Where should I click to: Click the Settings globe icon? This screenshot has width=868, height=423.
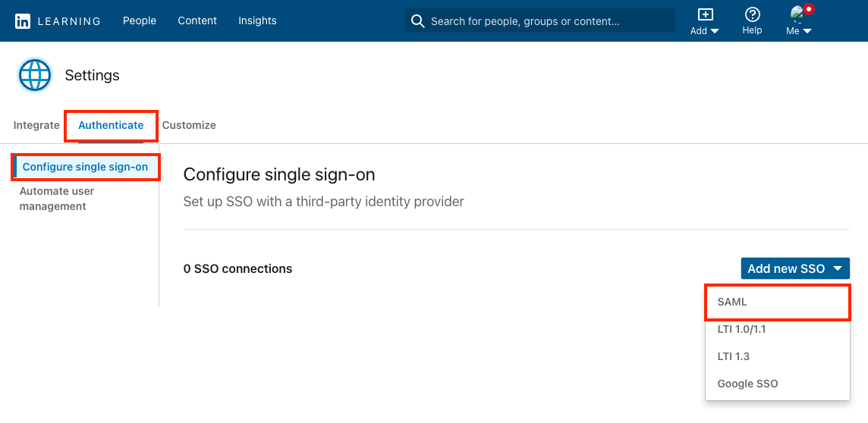34,75
